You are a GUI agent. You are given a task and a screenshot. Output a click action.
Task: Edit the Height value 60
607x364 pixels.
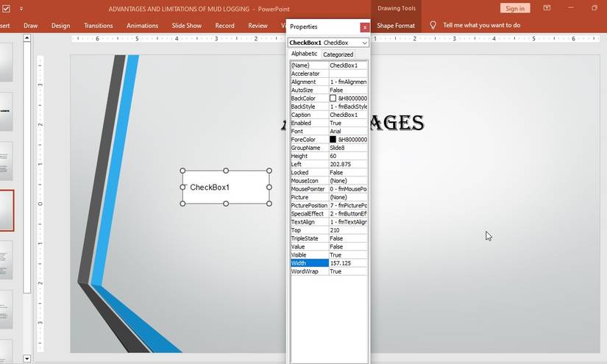pyautogui.click(x=348, y=156)
